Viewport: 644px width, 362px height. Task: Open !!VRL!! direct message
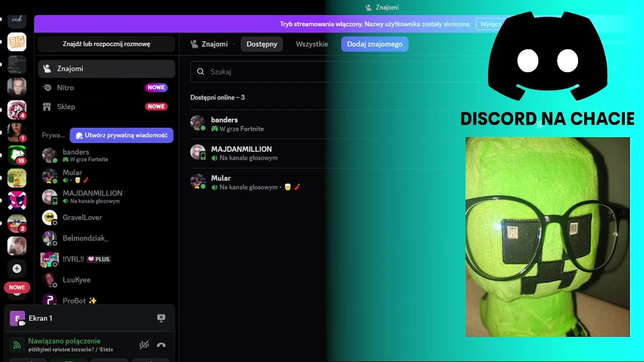(x=107, y=259)
